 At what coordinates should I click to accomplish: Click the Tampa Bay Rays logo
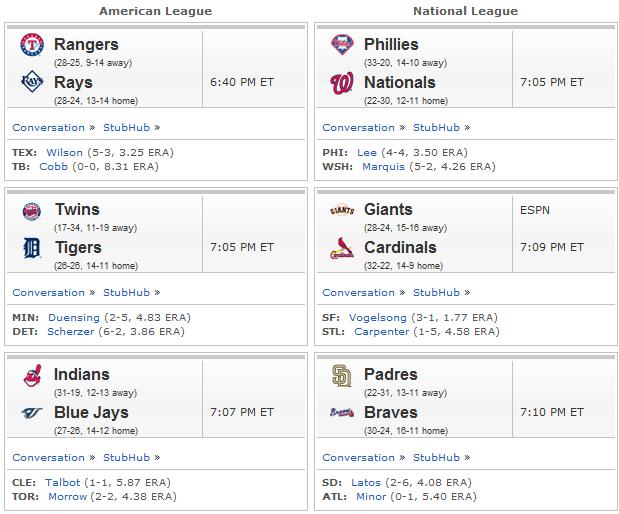32,82
